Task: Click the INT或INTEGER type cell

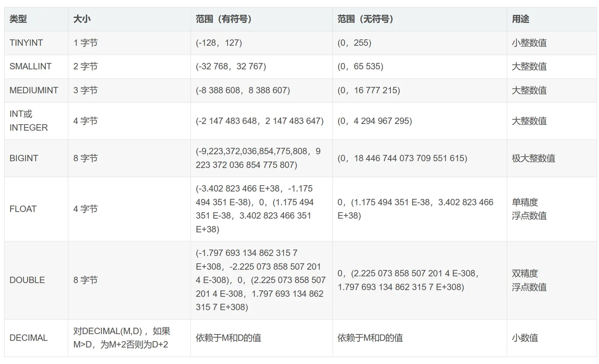Action: point(29,121)
